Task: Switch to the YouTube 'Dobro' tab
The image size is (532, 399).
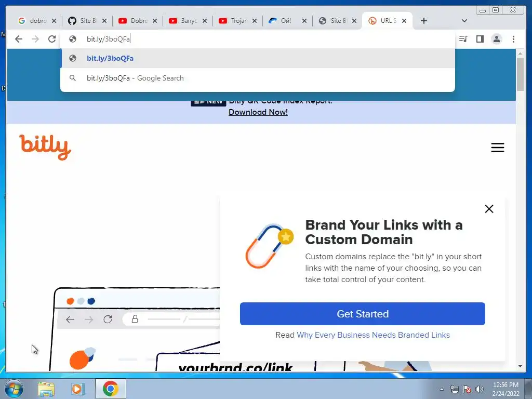Action: pyautogui.click(x=134, y=21)
